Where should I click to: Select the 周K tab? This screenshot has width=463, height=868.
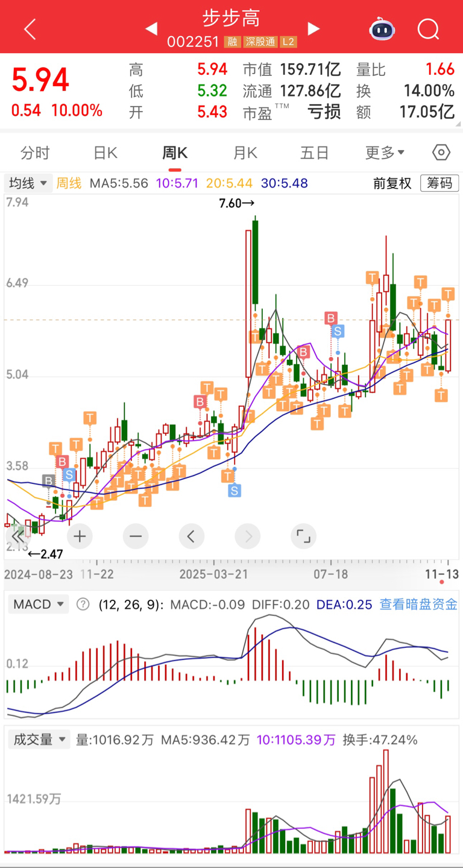pyautogui.click(x=175, y=153)
